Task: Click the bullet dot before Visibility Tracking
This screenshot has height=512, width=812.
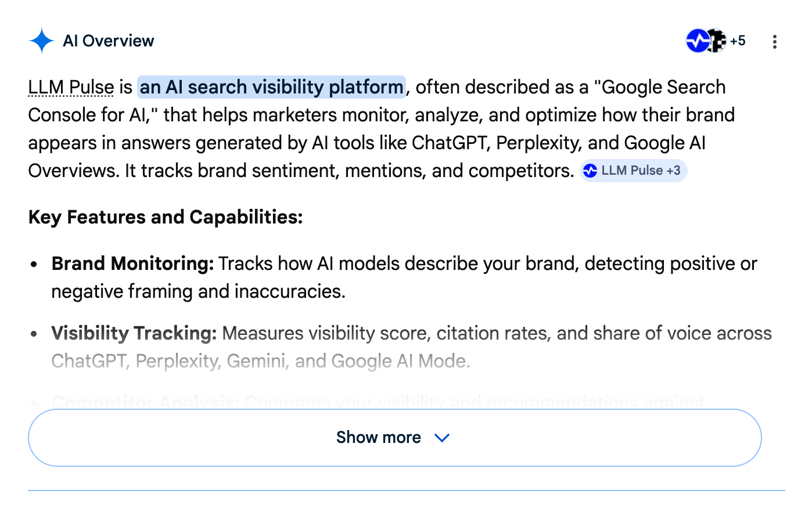Action: click(x=34, y=334)
